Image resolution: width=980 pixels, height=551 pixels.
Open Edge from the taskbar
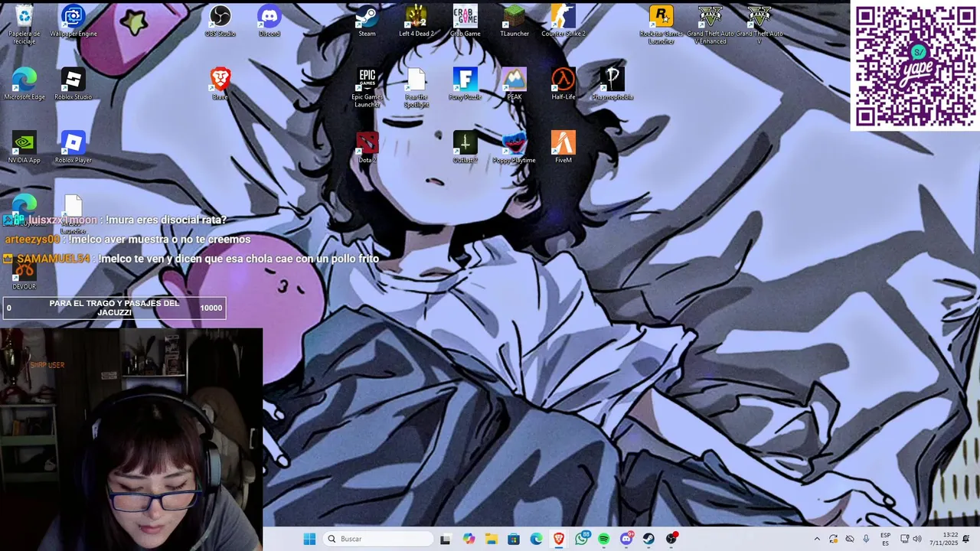(x=536, y=539)
